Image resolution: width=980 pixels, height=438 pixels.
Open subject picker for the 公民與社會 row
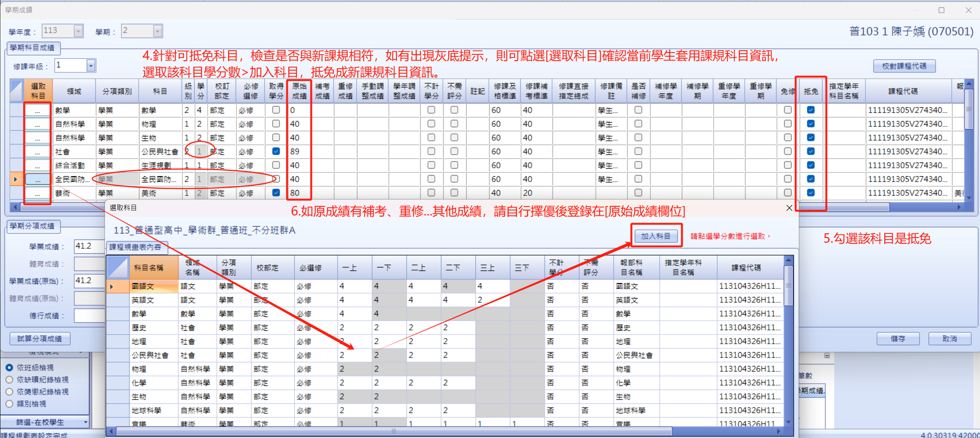pos(37,152)
